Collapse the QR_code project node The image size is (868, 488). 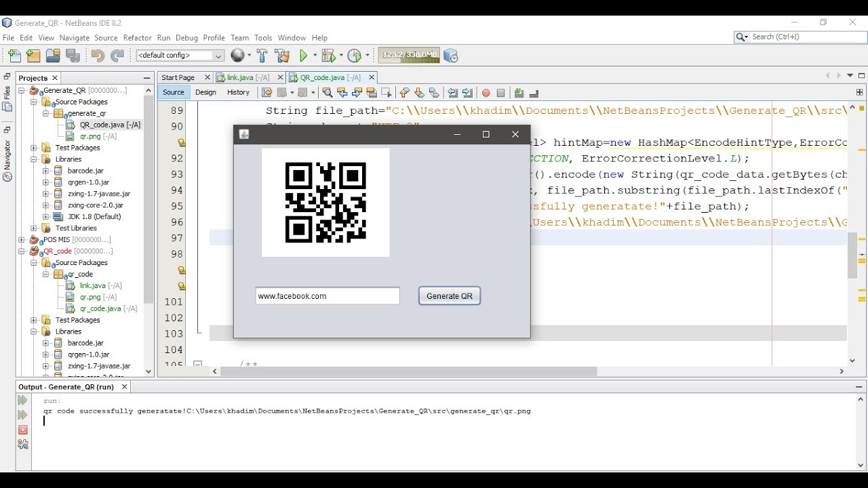coord(22,251)
